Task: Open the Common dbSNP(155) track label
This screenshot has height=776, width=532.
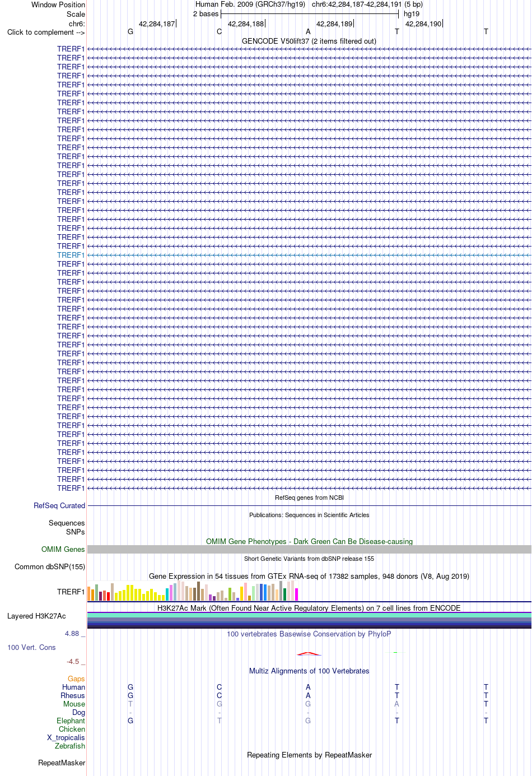Action: 50,566
